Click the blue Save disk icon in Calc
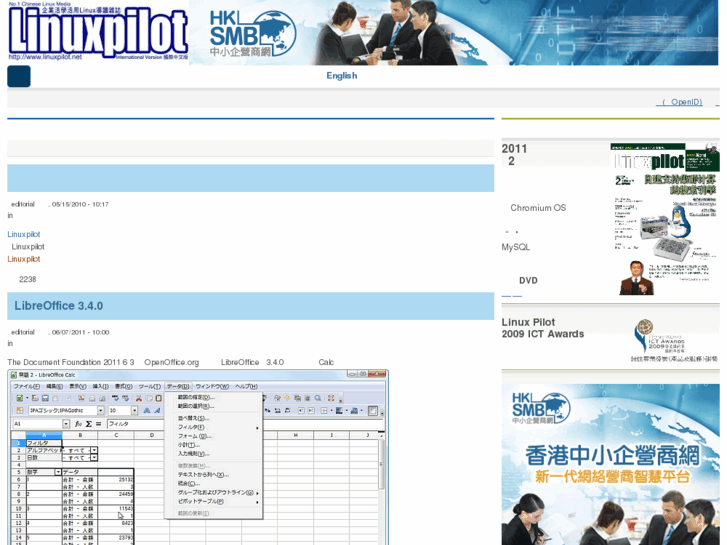 tap(45, 398)
